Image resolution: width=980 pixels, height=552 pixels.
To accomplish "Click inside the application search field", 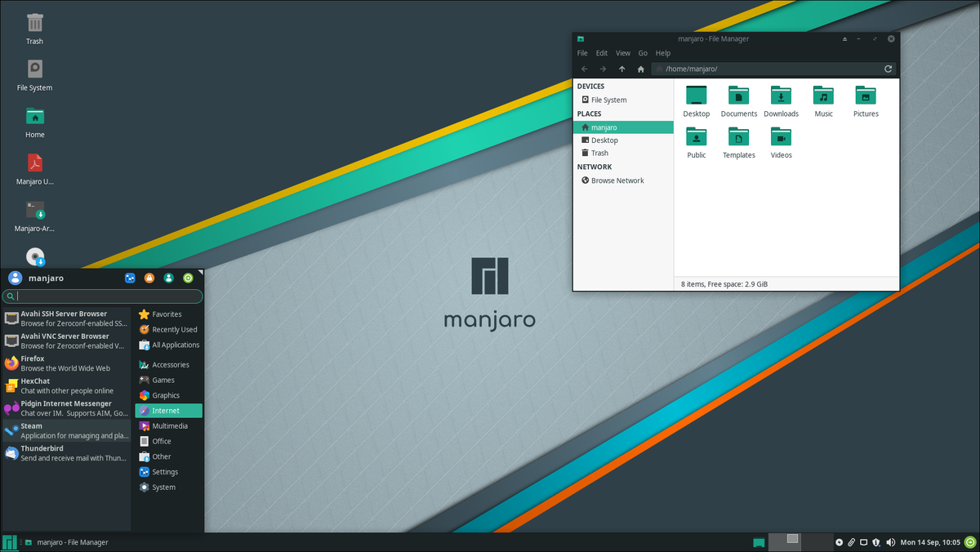I will point(102,294).
